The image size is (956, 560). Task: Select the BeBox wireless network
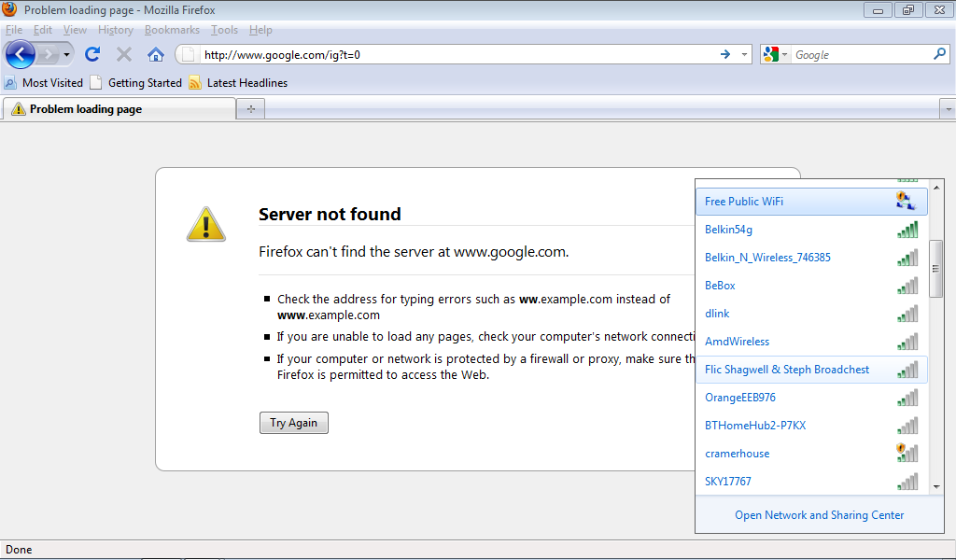811,286
